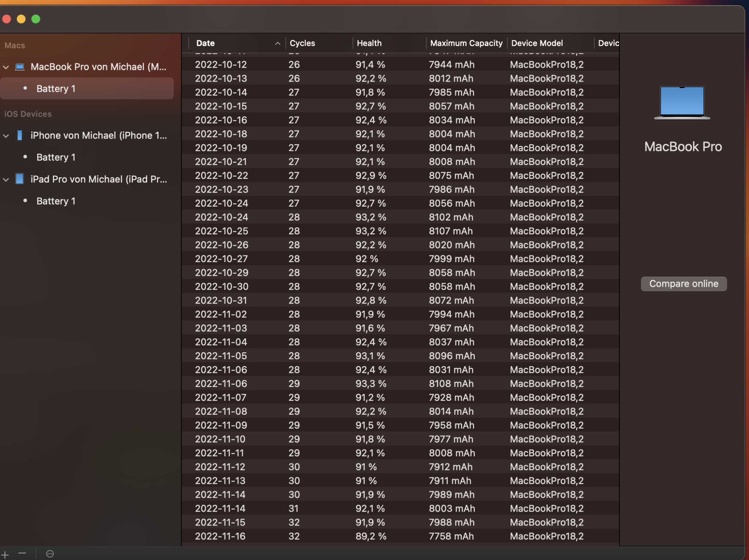The height and width of the screenshot is (560, 749).
Task: Click the MacBook Pro laptop icon in sidebar
Action: [x=20, y=67]
